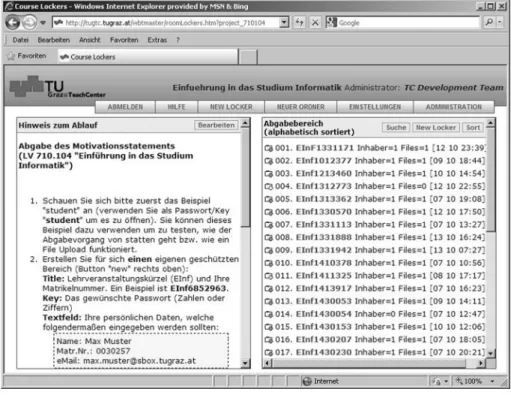Click locker icon of 003. EInf1213460
Image resolution: width=511 pixels, height=395 pixels.
(x=269, y=174)
